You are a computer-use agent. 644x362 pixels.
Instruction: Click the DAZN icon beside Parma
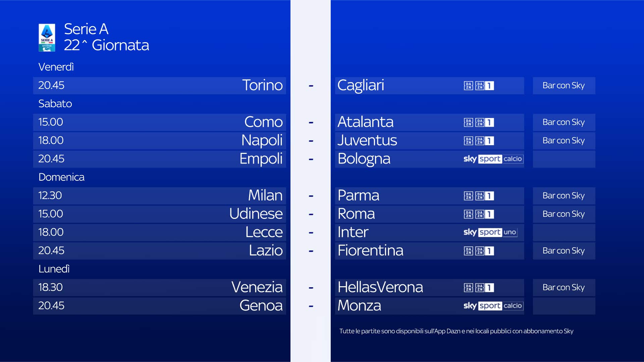(468, 196)
